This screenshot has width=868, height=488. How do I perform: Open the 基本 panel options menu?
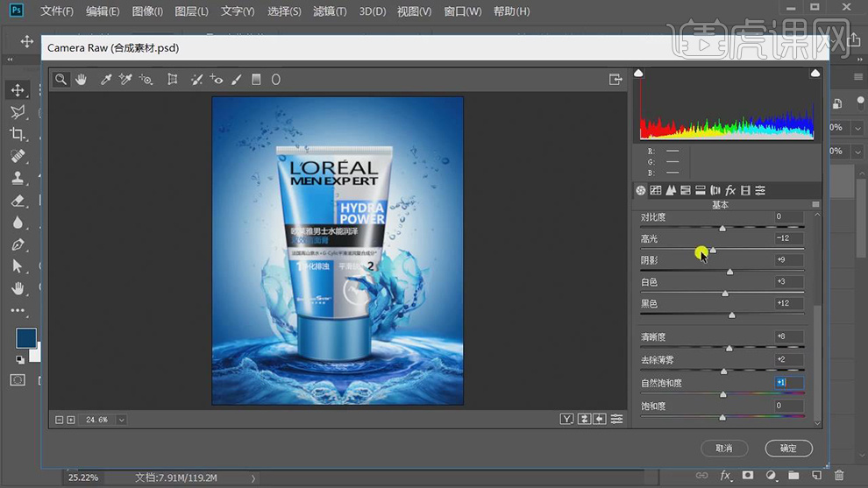pyautogui.click(x=816, y=205)
